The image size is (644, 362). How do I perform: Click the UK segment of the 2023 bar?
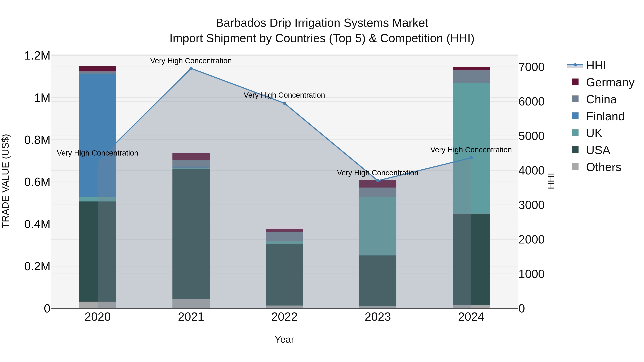(378, 226)
